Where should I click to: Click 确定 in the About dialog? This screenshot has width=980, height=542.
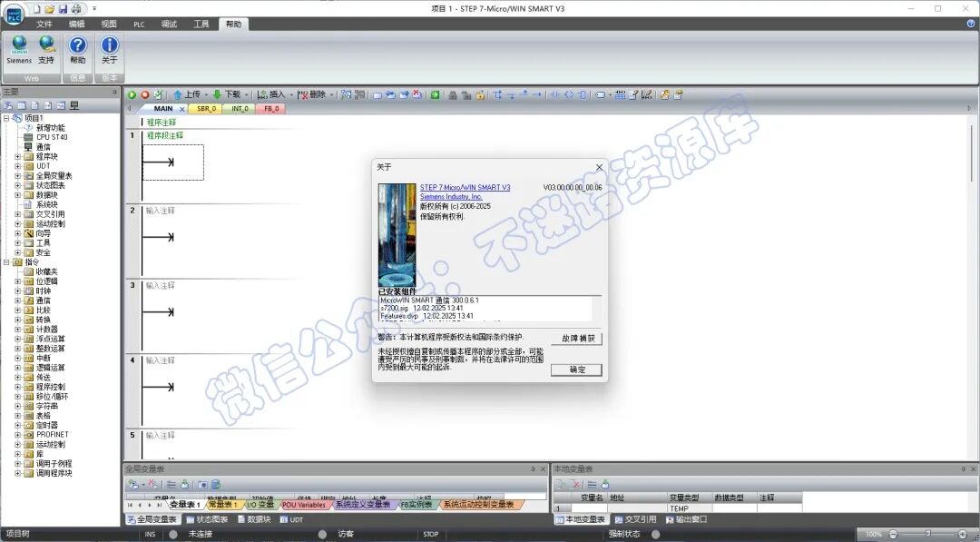pyautogui.click(x=577, y=370)
